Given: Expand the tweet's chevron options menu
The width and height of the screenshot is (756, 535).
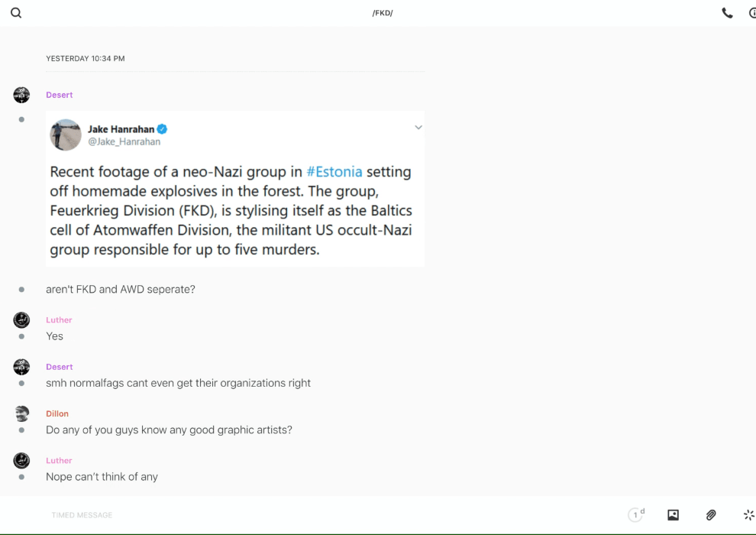Looking at the screenshot, I should (x=418, y=128).
